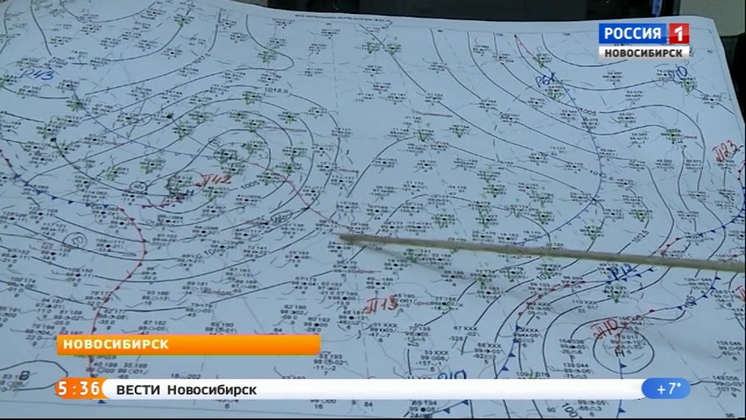Click the 5:36 clock display

pos(77,389)
